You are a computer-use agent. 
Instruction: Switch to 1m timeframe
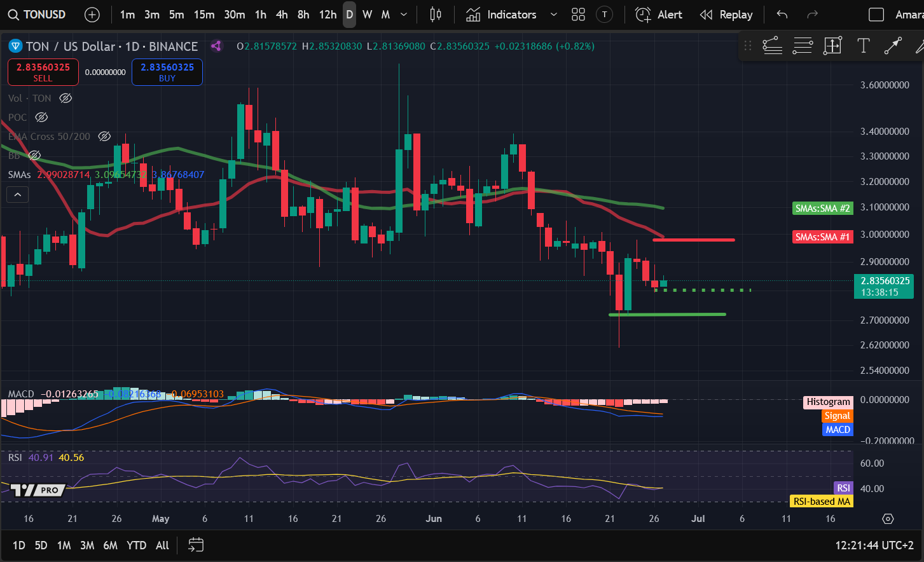click(127, 15)
